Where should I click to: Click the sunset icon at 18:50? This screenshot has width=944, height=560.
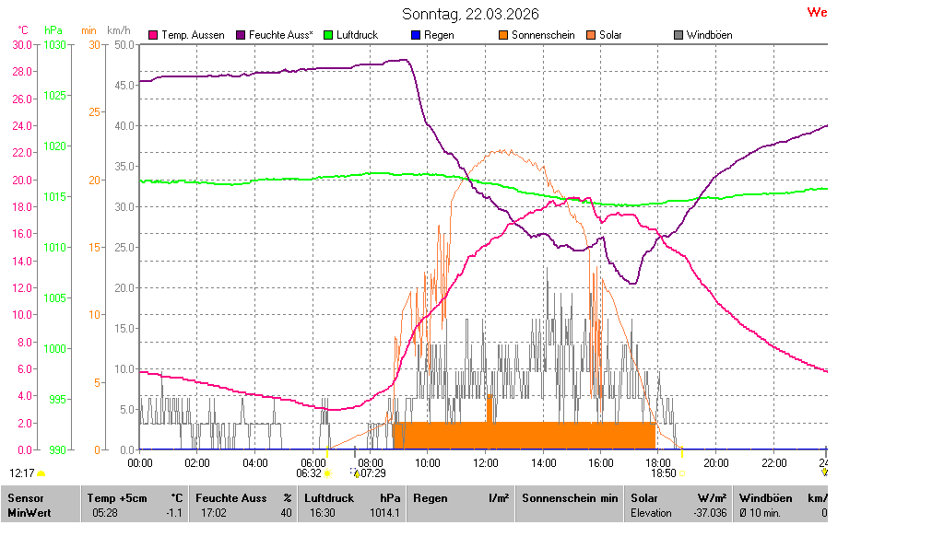(683, 473)
